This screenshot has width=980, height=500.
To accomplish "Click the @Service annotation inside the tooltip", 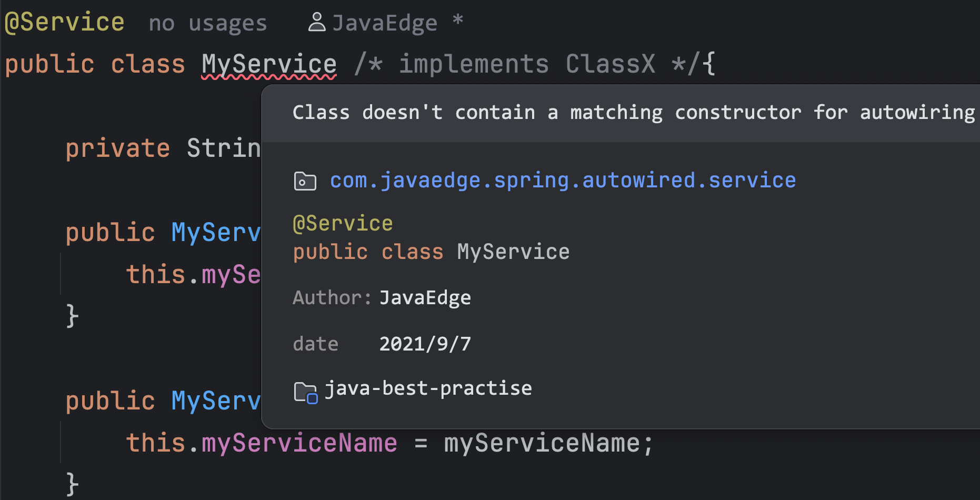I will pyautogui.click(x=343, y=224).
